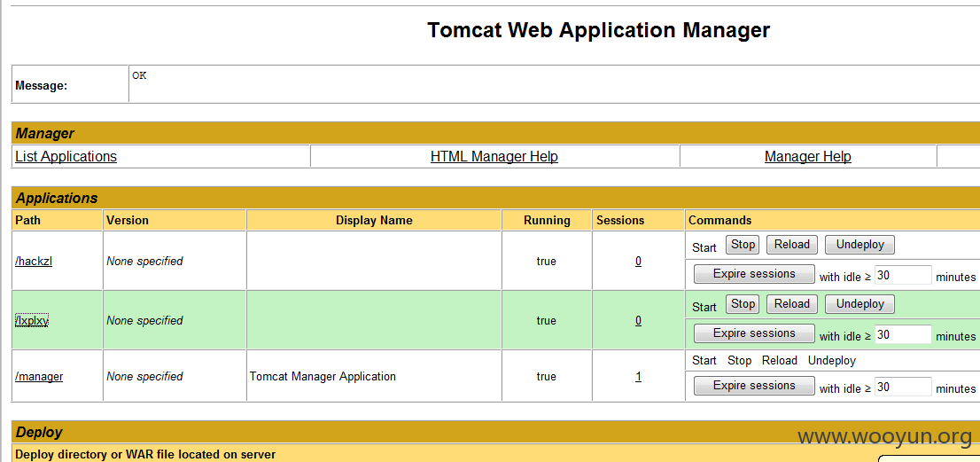Reload the /lxplxy application

pyautogui.click(x=792, y=304)
